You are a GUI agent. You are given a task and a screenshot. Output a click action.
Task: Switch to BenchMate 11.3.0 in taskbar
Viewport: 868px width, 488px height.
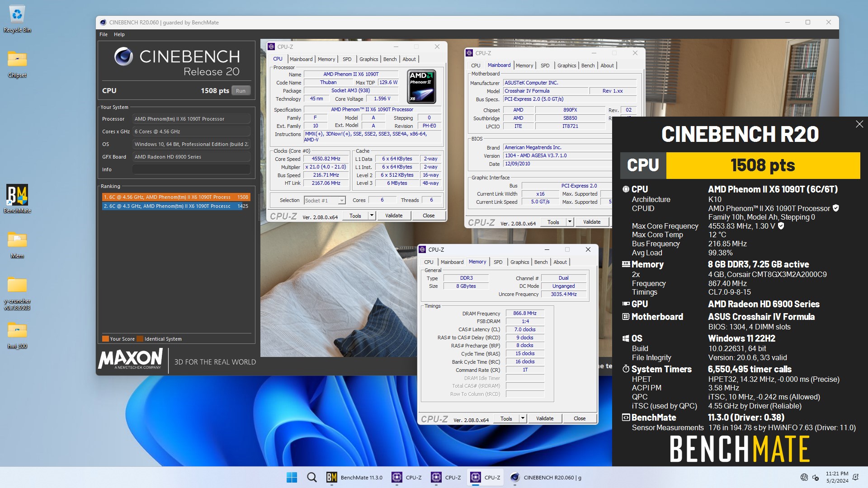tap(355, 477)
